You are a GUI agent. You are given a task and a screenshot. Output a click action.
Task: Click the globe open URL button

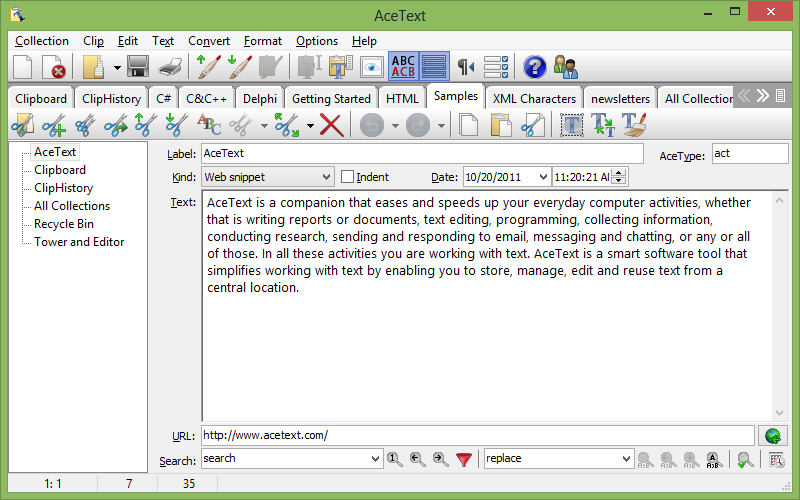pyautogui.click(x=772, y=436)
